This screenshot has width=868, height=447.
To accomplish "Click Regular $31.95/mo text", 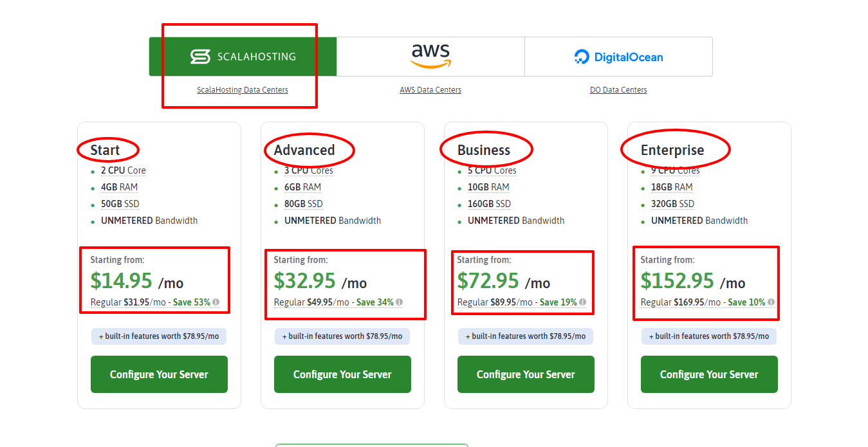I will pos(128,302).
